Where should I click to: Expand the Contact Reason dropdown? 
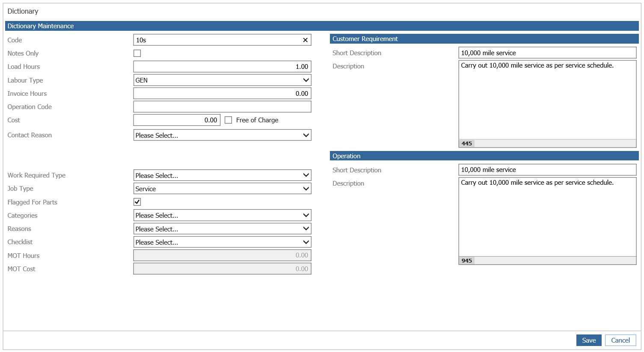(222, 135)
